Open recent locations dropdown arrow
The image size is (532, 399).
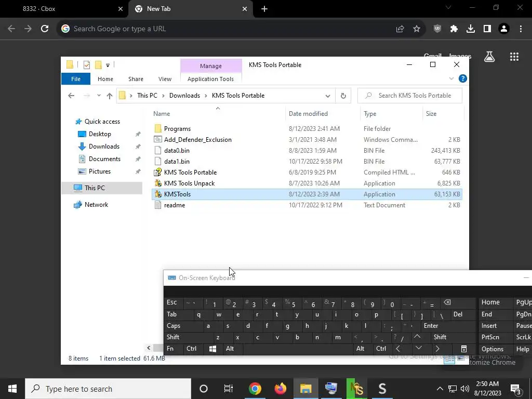99,96
